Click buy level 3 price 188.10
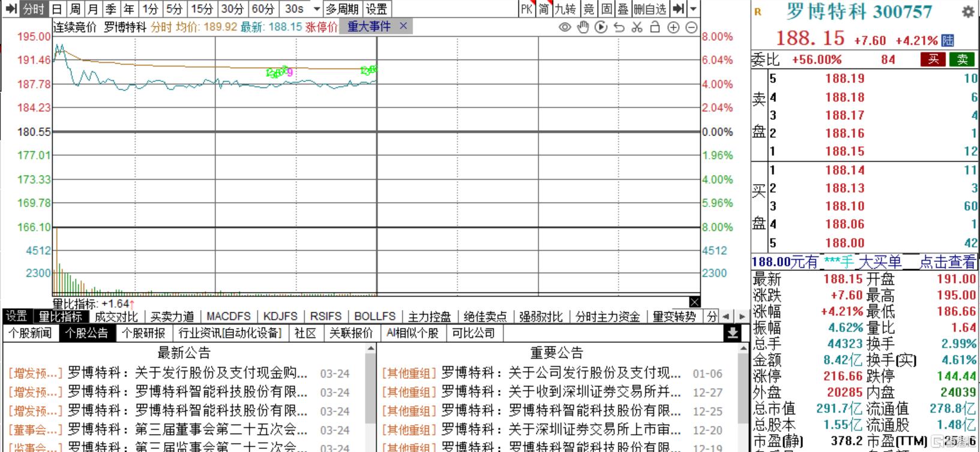Viewport: 980px width, 452px height. (x=844, y=206)
